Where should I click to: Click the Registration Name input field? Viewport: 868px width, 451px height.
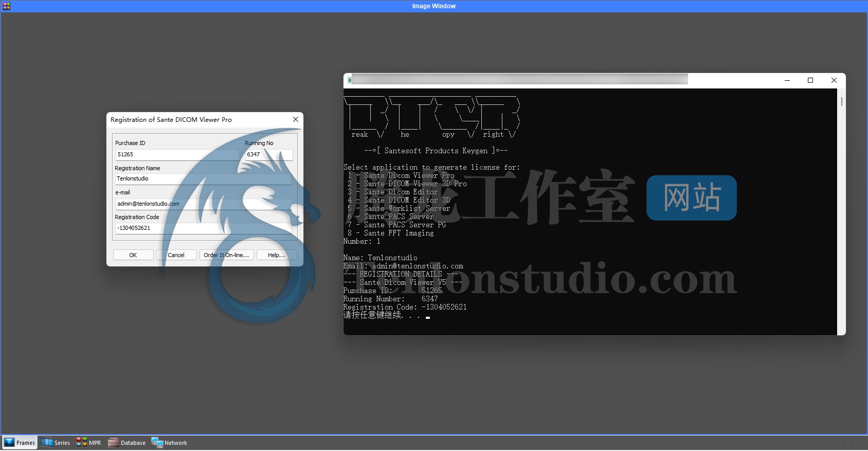[x=203, y=179]
